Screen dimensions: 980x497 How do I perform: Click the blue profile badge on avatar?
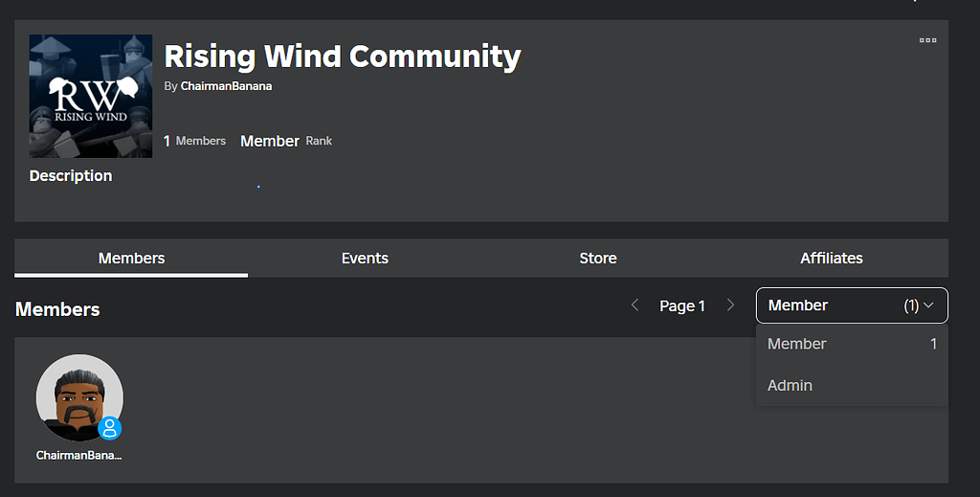[110, 428]
